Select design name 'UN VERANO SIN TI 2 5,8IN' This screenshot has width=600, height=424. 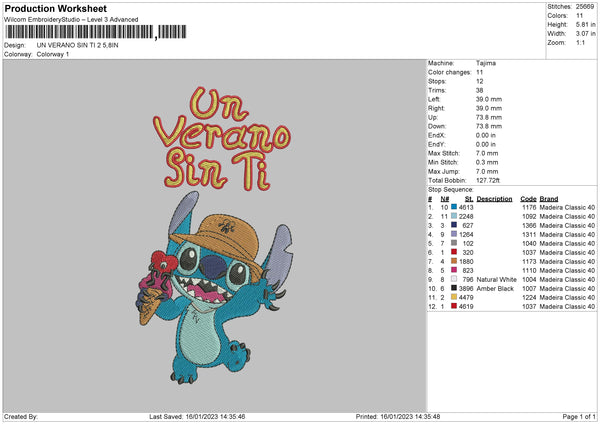pyautogui.click(x=77, y=45)
